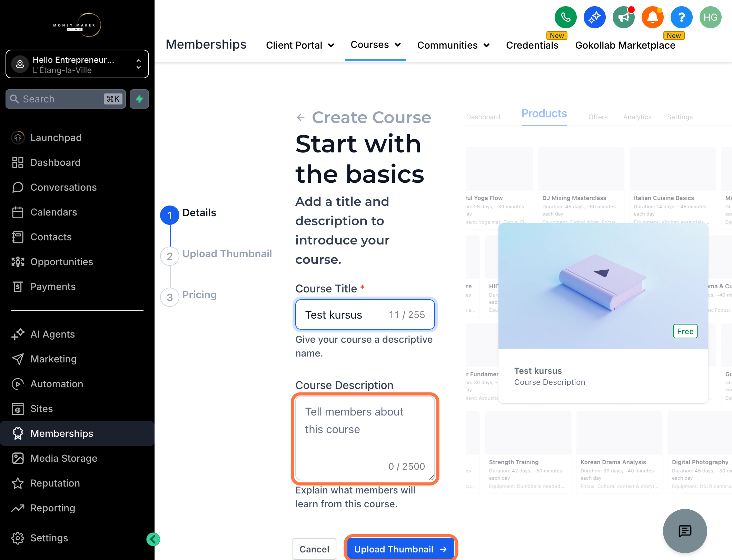Click the course preview book thumbnail
732x560 pixels.
pyautogui.click(x=603, y=286)
